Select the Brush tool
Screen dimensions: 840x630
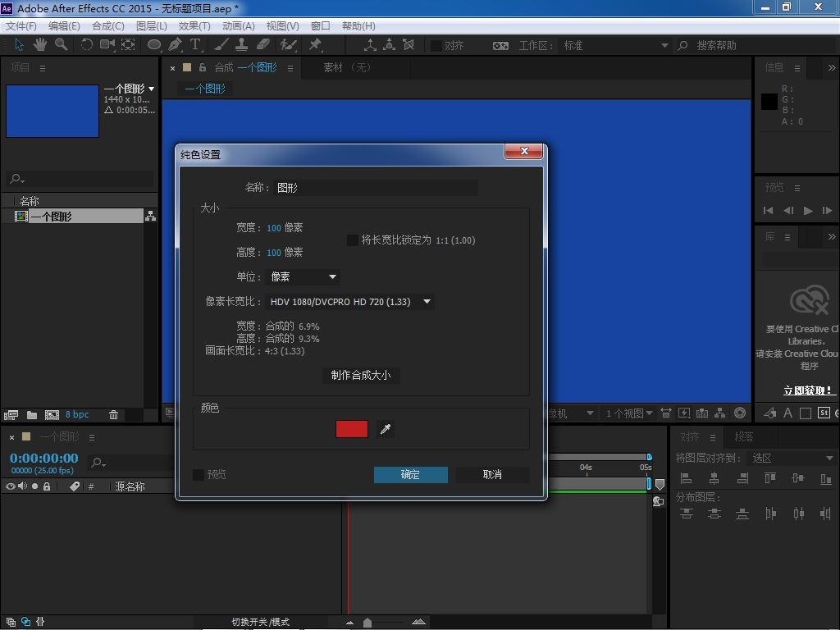(221, 45)
